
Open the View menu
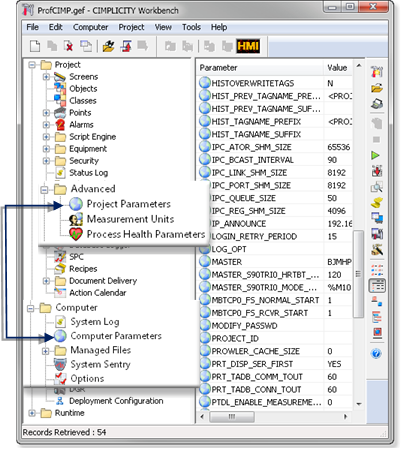pos(163,27)
